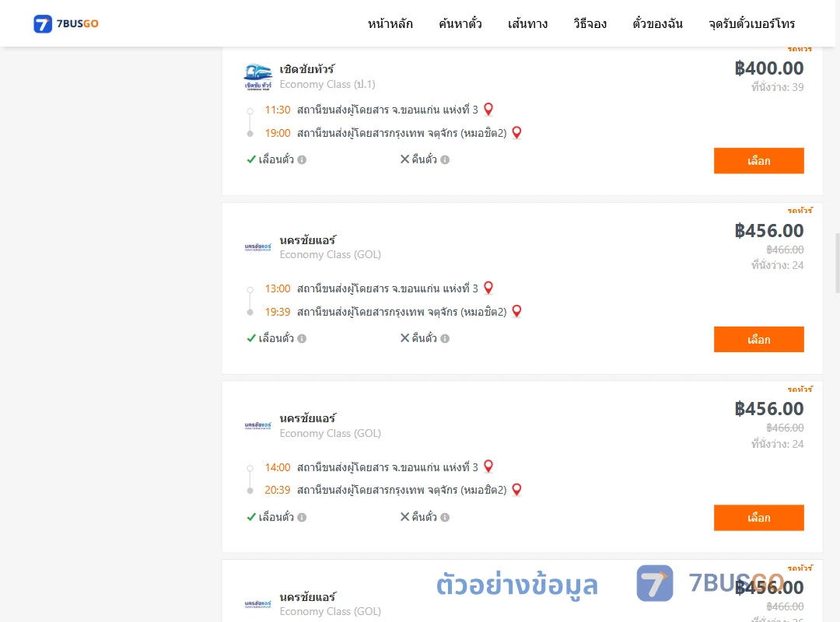
Task: Click the 14:00 departure time
Action: pos(278,467)
